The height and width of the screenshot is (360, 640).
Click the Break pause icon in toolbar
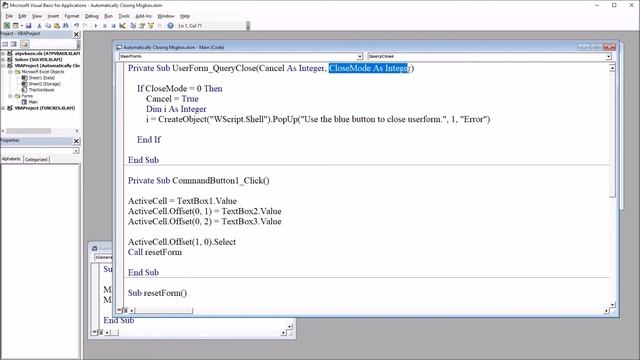click(x=105, y=26)
